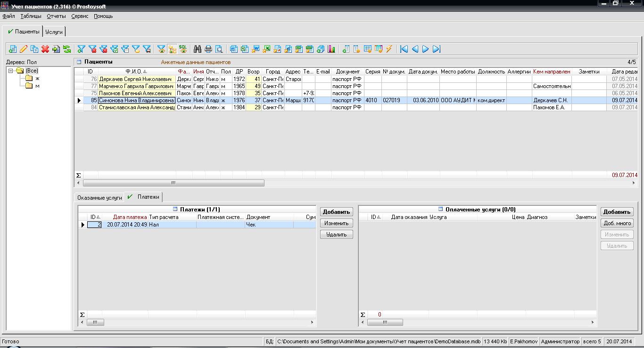644x348 pixels.
Task: Click the colored bar chart icon
Action: tap(331, 49)
